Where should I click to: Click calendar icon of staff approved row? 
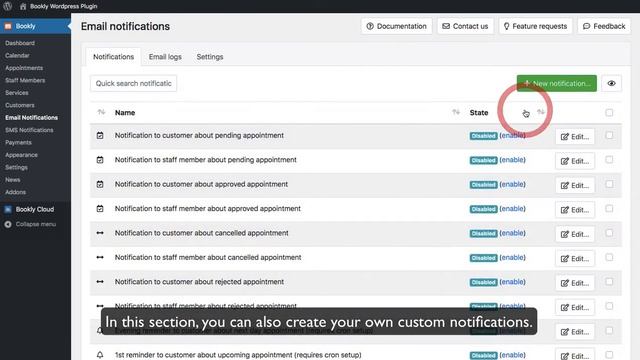point(100,209)
